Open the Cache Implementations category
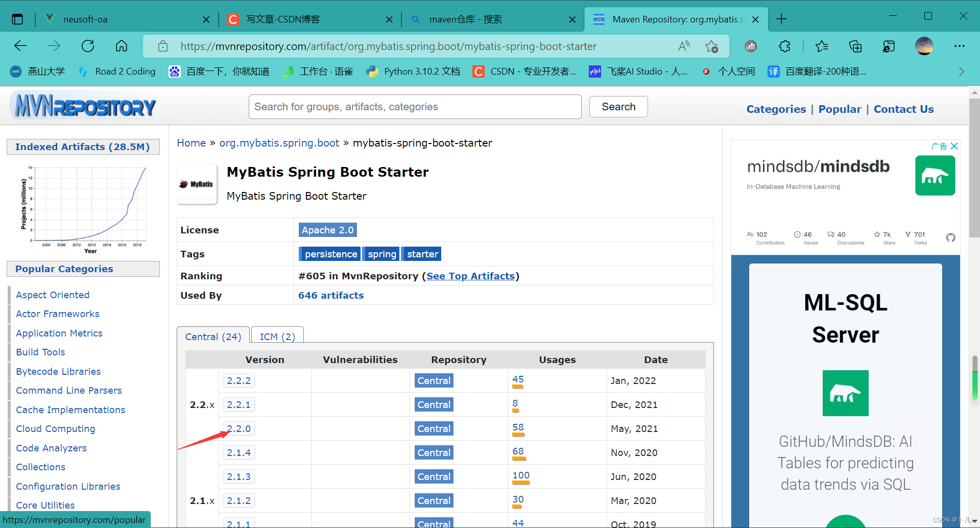980x528 pixels. (x=70, y=410)
